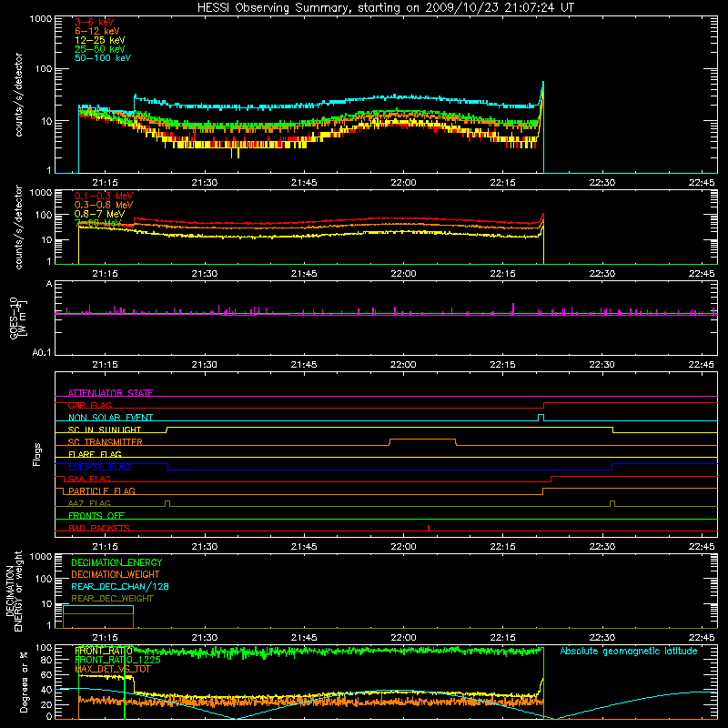Select the FRONTS_OFF flag label
728x728 pixels.
click(x=96, y=516)
